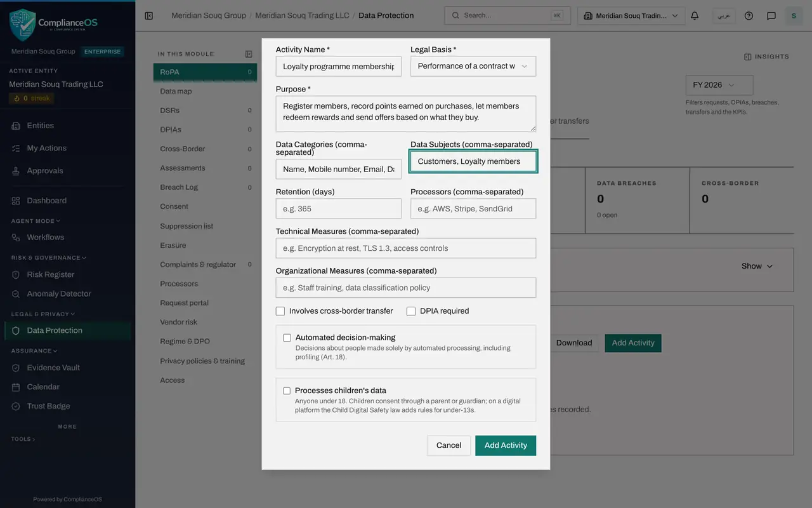
Task: Open the Legal Basis dropdown
Action: (x=473, y=66)
